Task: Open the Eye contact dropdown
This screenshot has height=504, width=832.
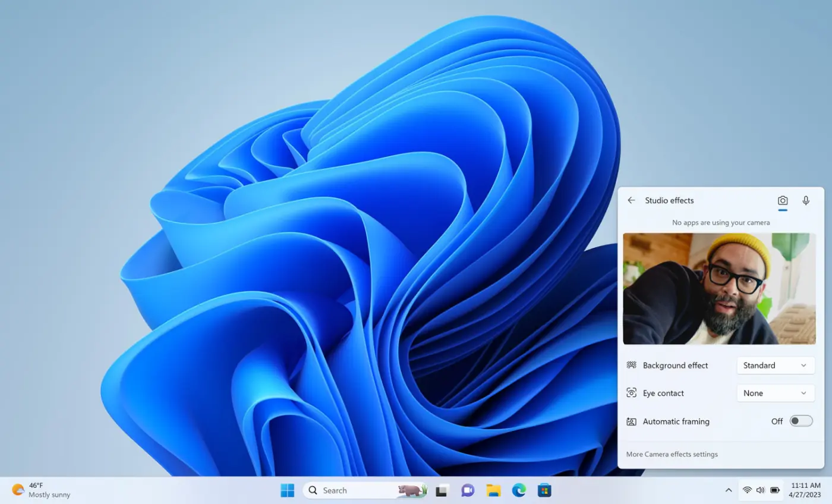Action: (x=775, y=393)
